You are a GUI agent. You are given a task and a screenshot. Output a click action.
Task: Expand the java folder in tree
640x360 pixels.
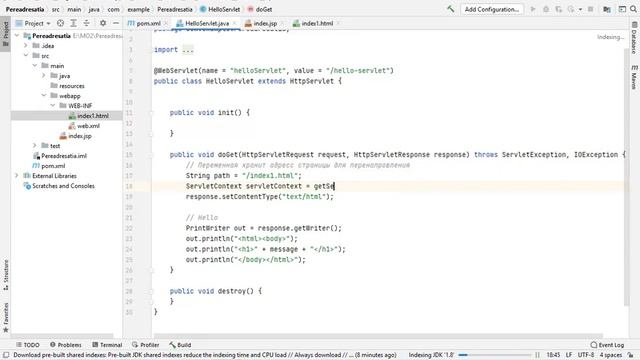(x=44, y=76)
